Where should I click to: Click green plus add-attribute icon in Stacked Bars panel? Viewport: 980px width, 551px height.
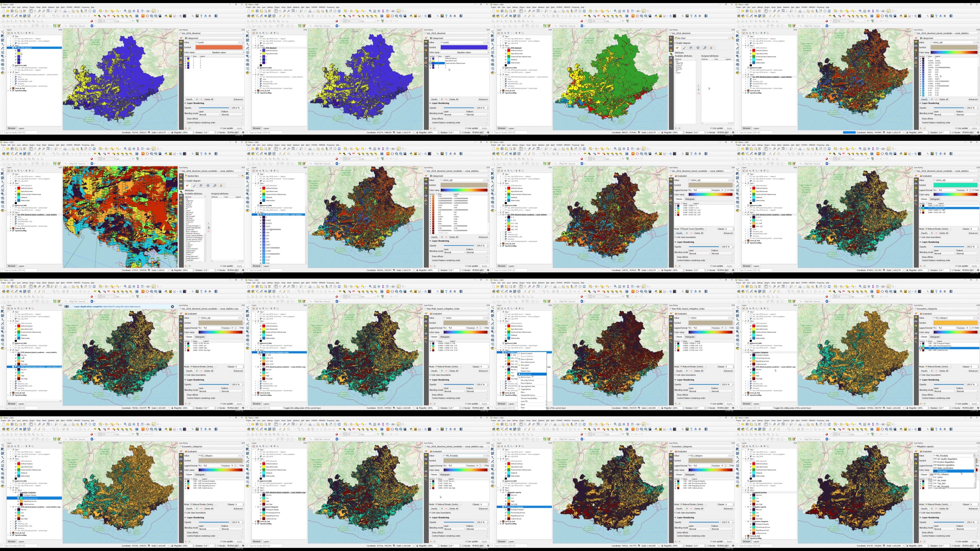[209, 227]
